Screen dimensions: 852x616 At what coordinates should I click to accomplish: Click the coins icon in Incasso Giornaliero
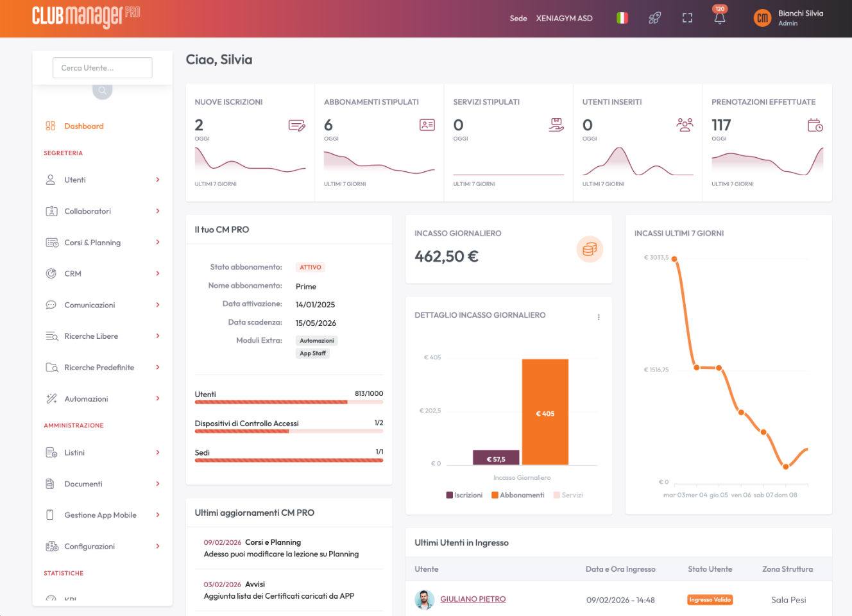[x=590, y=249]
